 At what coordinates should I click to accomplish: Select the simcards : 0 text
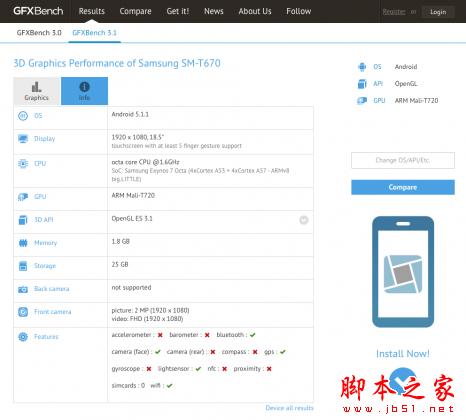click(128, 385)
